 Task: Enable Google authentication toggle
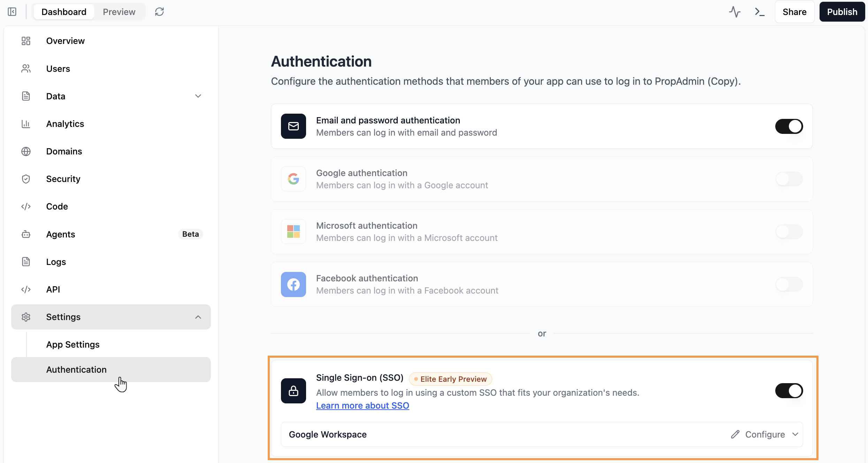pos(789,179)
